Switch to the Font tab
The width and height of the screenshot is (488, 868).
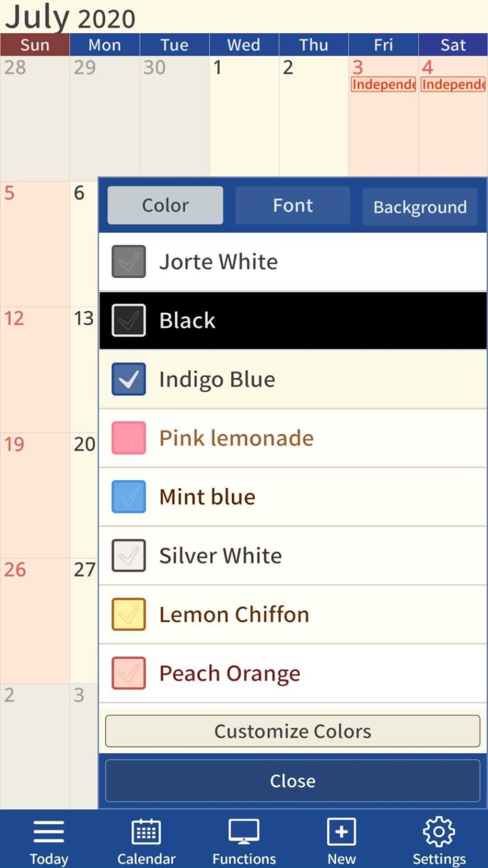[x=293, y=206]
